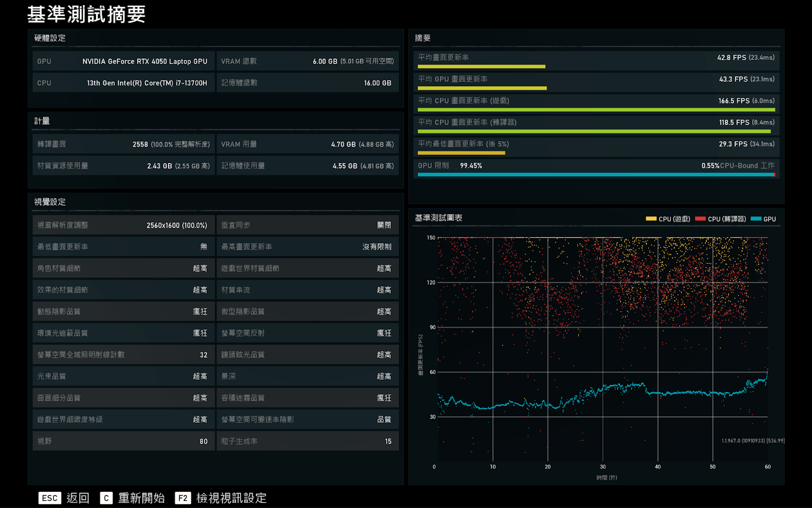Click the 遊戲世界細緻度等級 row
Image resolution: width=812 pixels, height=508 pixels.
pyautogui.click(x=123, y=420)
